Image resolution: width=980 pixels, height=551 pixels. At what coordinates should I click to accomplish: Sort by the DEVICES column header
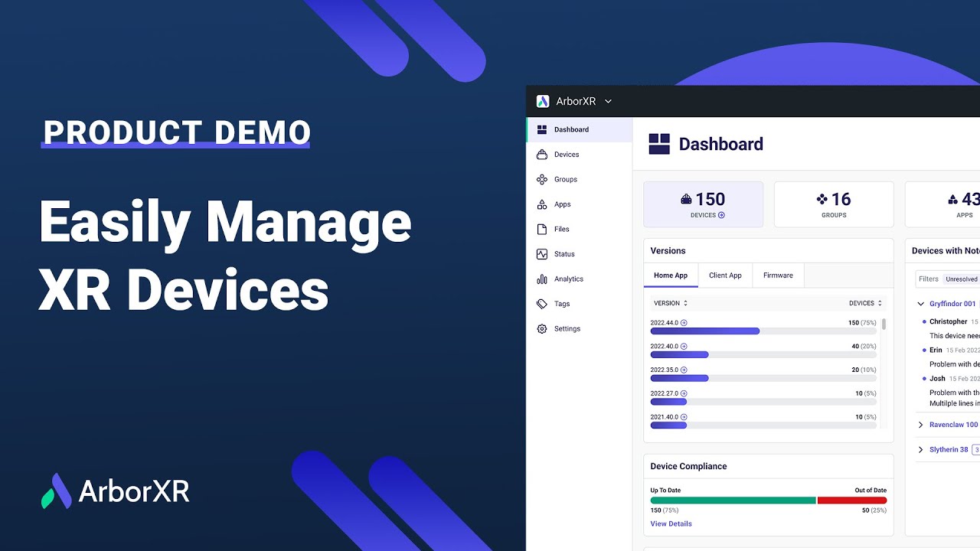click(x=865, y=303)
